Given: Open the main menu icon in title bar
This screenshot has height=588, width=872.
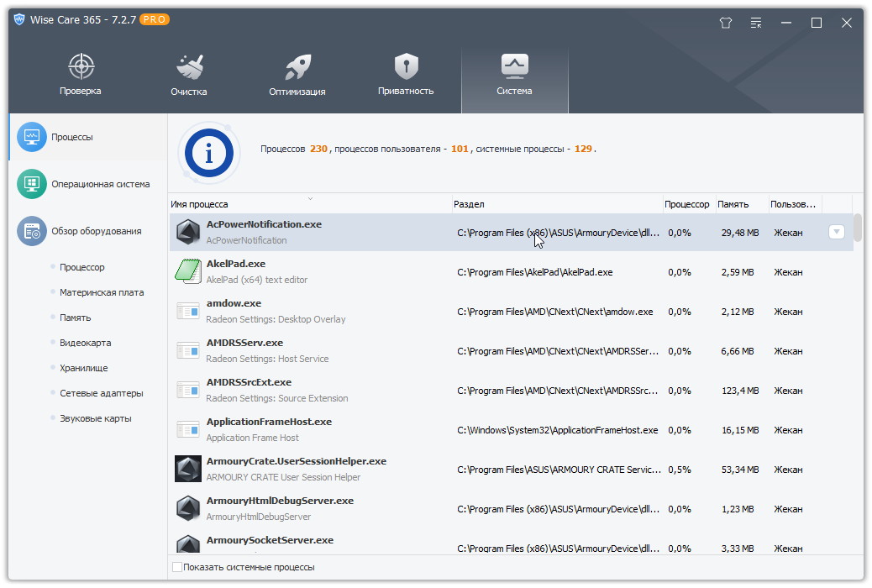Looking at the screenshot, I should [756, 23].
